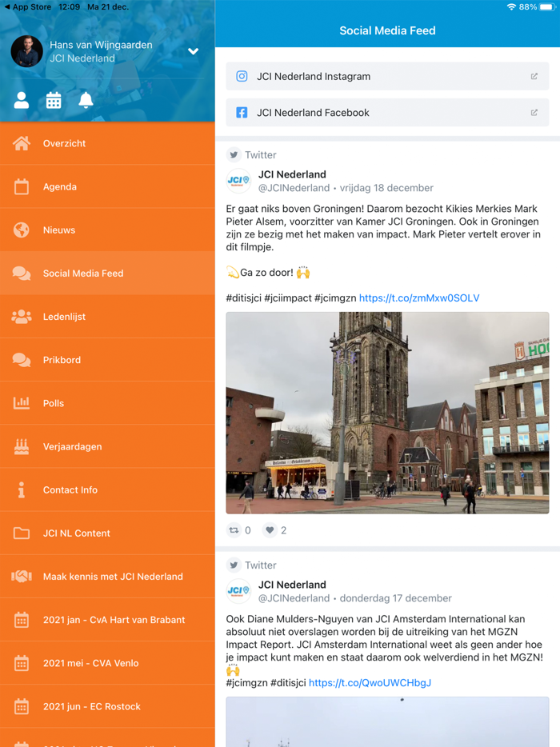Click folder icon beside JCI NL Content
The image size is (560, 747).
22,533
